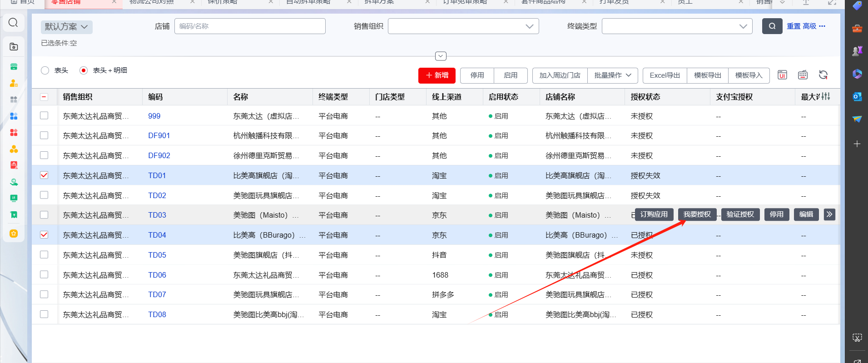Open the 终端类型 filter dropdown

(x=677, y=26)
